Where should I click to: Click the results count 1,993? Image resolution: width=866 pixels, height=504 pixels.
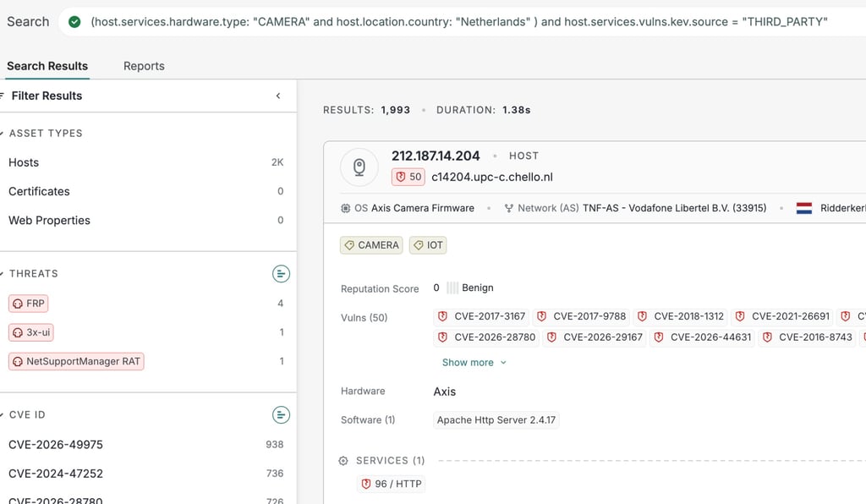pos(396,110)
